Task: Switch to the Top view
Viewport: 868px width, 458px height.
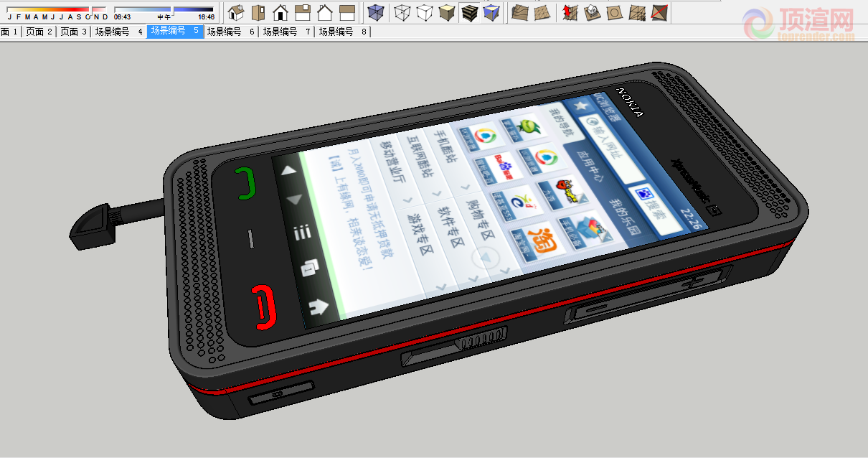Action: (258, 12)
